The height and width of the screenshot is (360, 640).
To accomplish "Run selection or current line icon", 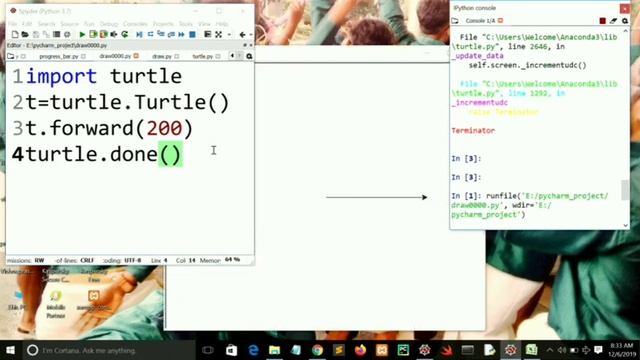I will tap(114, 35).
